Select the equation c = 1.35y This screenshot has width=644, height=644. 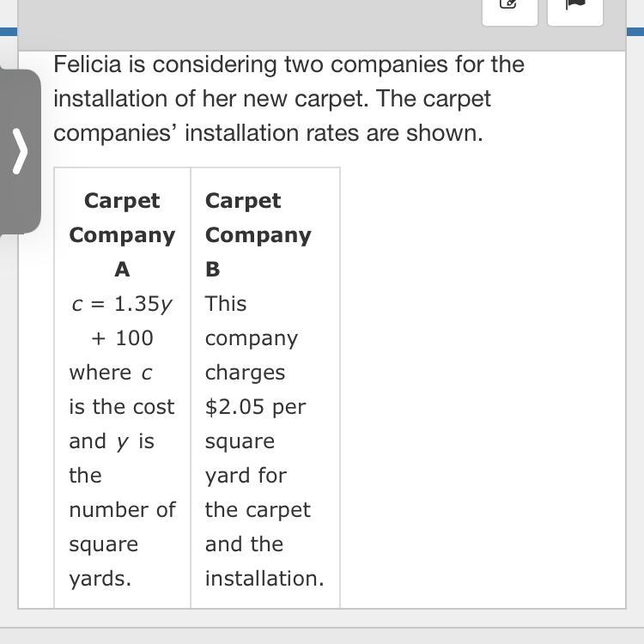[x=122, y=304]
